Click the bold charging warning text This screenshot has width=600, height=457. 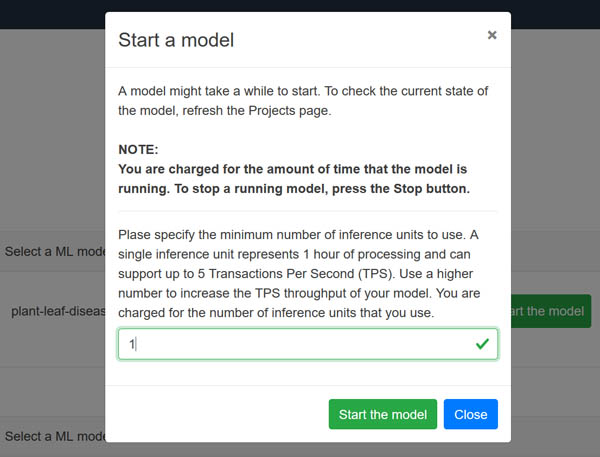294,179
